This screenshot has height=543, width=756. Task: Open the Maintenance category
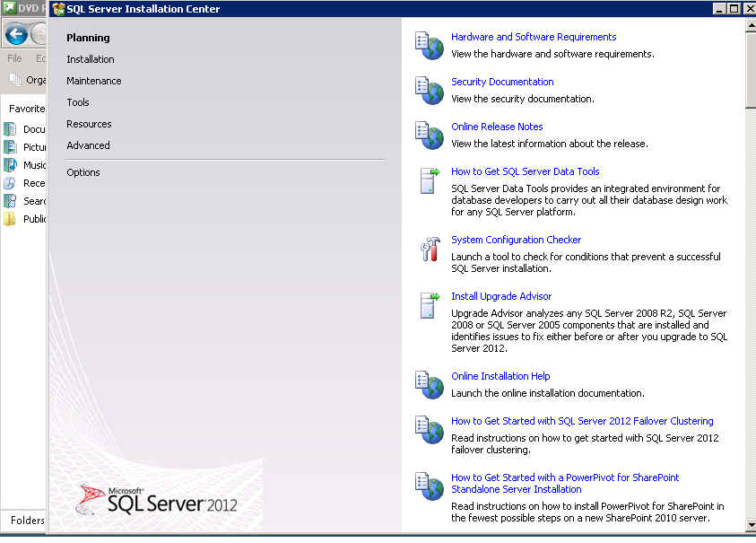[x=94, y=81]
